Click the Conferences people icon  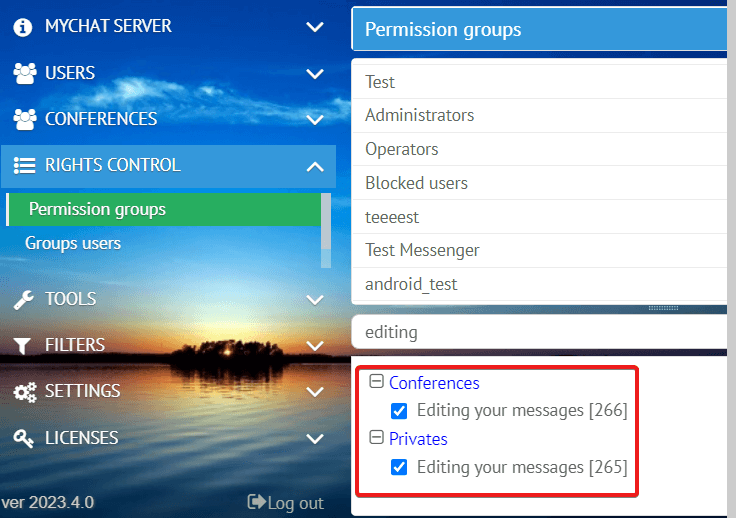coord(24,119)
